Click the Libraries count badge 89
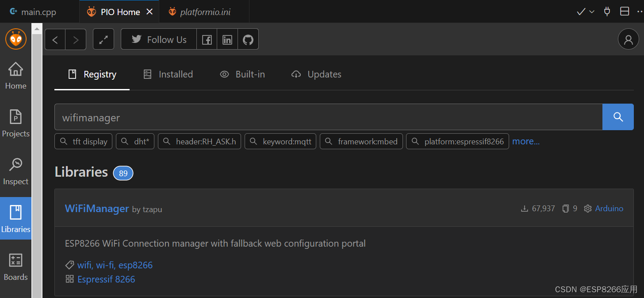 point(123,173)
